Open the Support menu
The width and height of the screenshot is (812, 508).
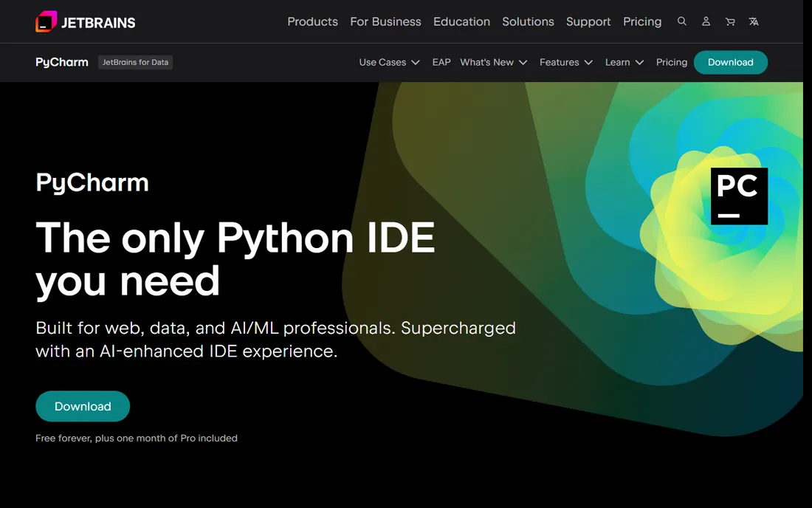(x=588, y=21)
